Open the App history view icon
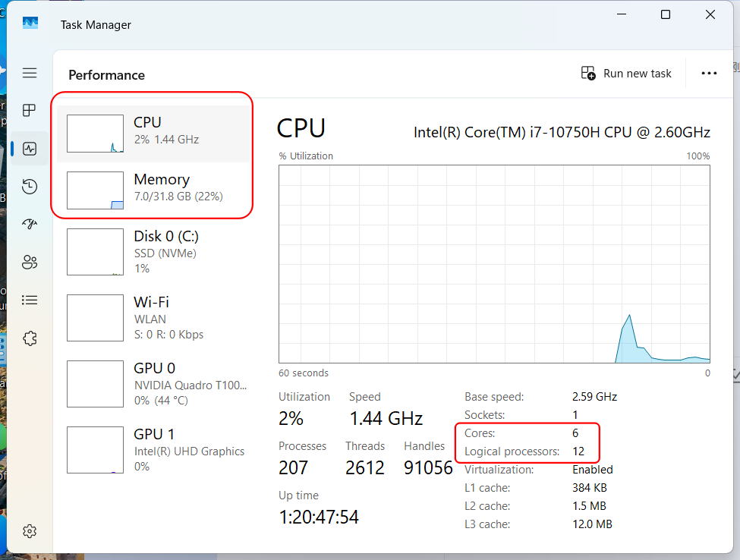 click(30, 186)
